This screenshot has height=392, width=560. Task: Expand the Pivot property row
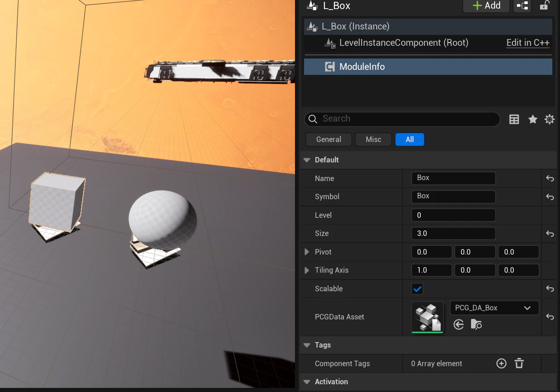click(307, 252)
